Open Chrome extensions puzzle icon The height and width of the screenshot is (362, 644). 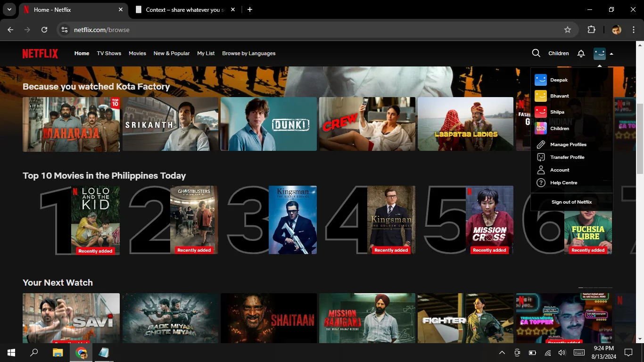pos(591,30)
